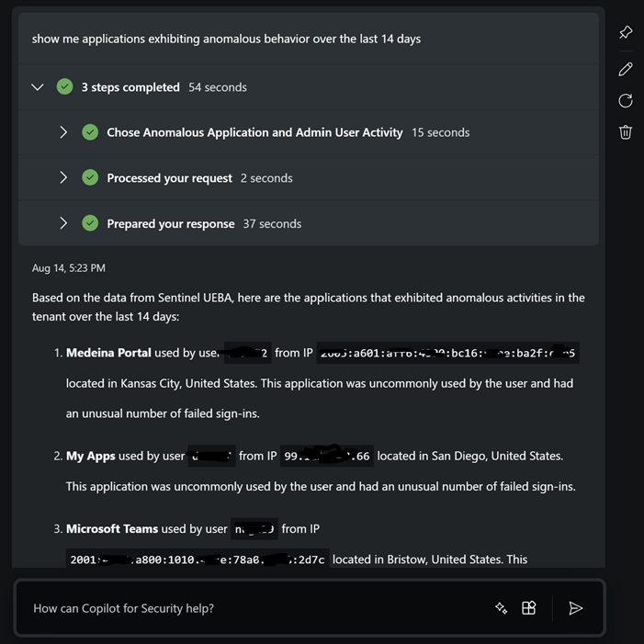644x644 pixels.
Task: Click the Prepared your response step label
Action: click(171, 223)
